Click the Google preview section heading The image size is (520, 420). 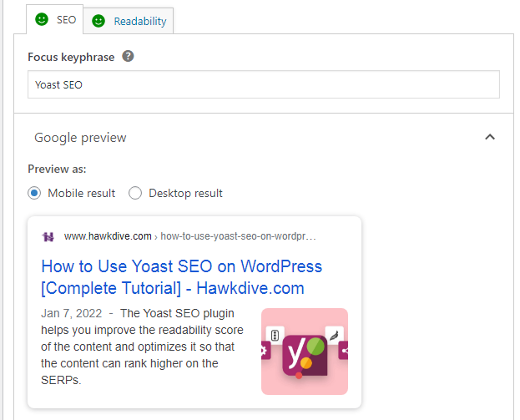[80, 138]
